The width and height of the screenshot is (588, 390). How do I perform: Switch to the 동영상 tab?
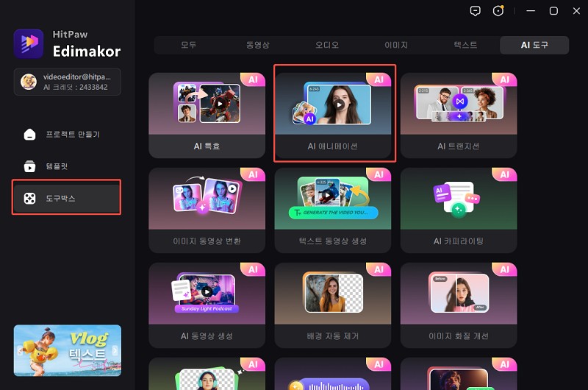click(x=258, y=45)
